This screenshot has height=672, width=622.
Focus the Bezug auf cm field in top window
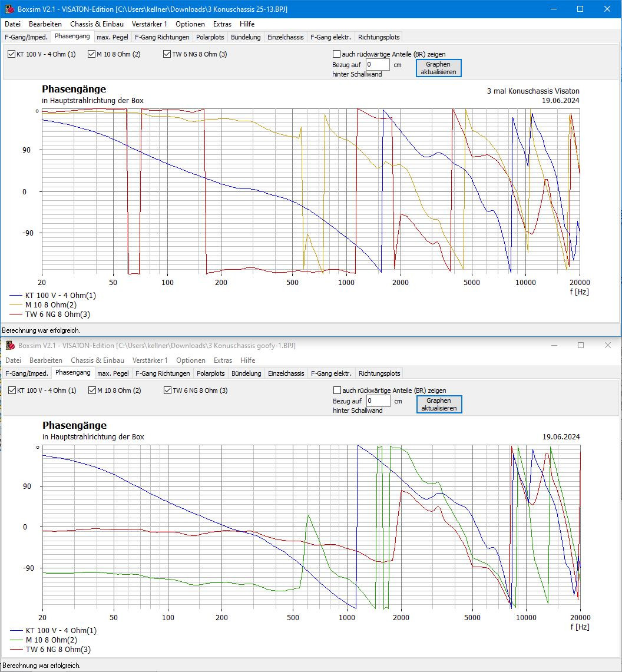377,65
